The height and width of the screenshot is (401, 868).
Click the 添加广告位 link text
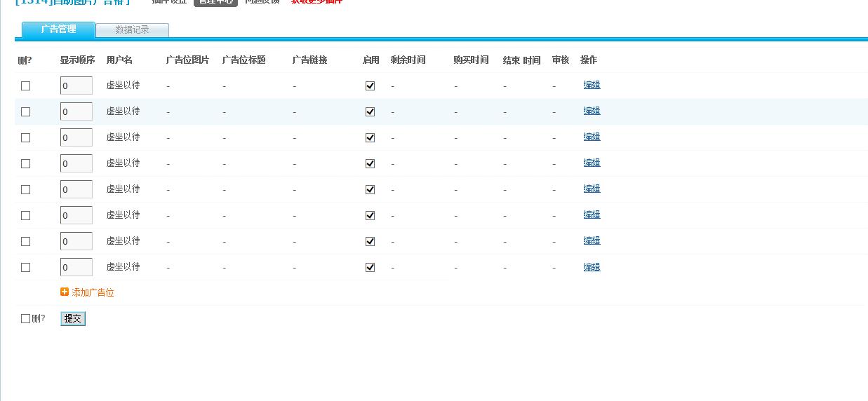pyautogui.click(x=93, y=293)
